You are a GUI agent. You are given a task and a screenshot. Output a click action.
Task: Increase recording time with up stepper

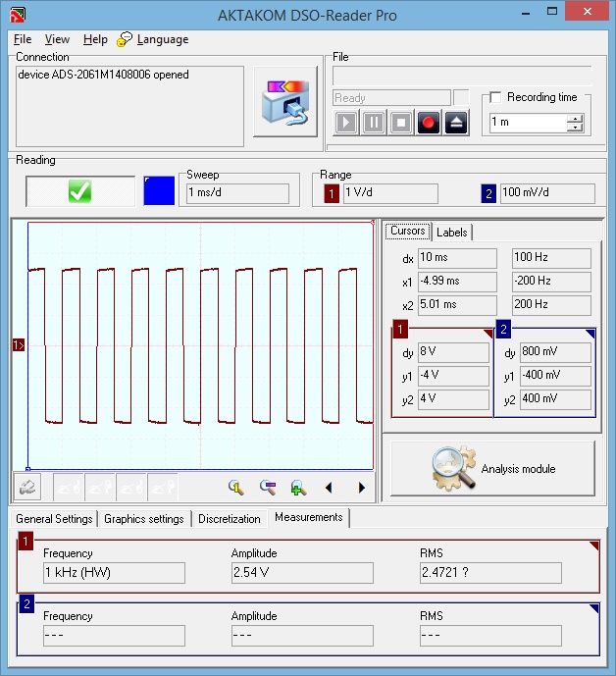[575, 118]
